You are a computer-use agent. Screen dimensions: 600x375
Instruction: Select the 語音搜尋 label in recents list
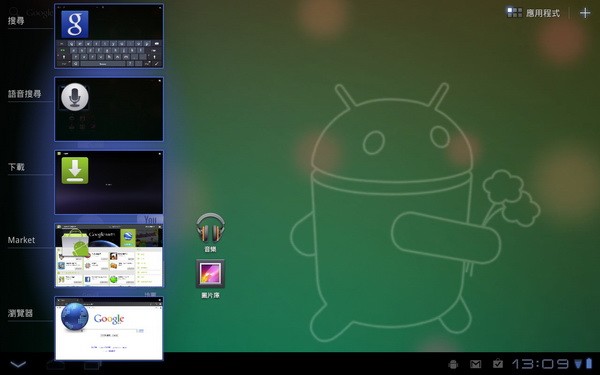24,94
